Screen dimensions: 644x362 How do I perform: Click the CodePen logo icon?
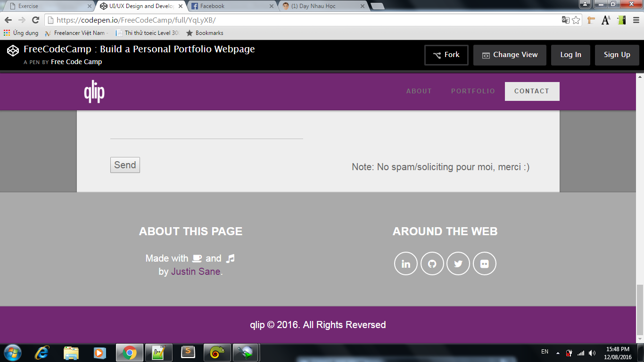point(13,50)
